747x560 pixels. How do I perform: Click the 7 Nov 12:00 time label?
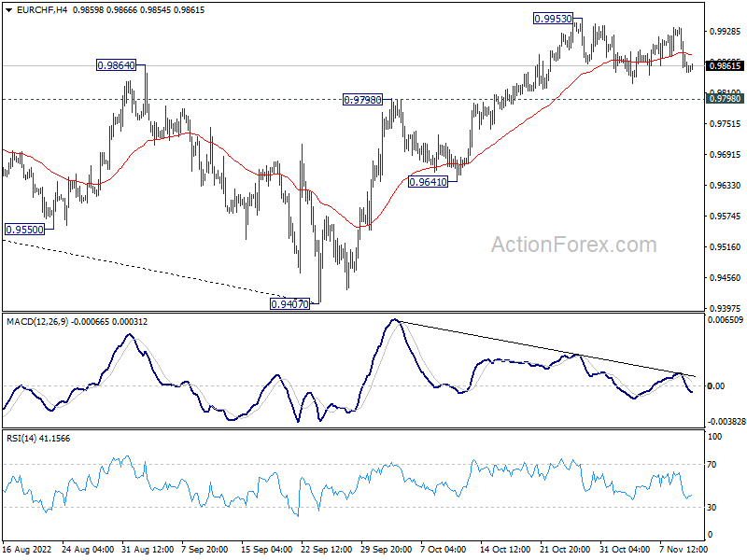coord(683,549)
